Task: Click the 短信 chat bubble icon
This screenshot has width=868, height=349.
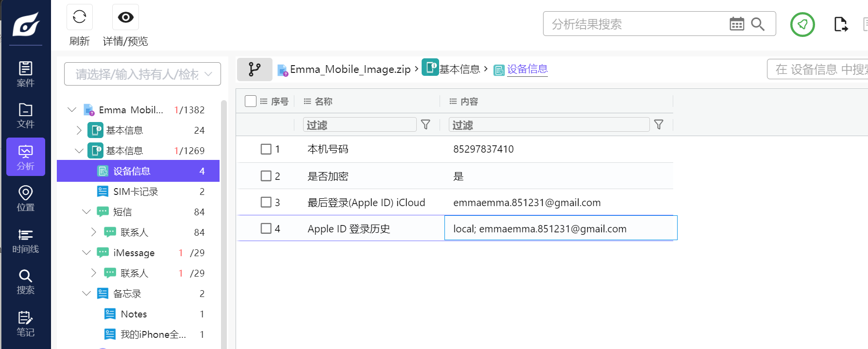Action: (102, 212)
